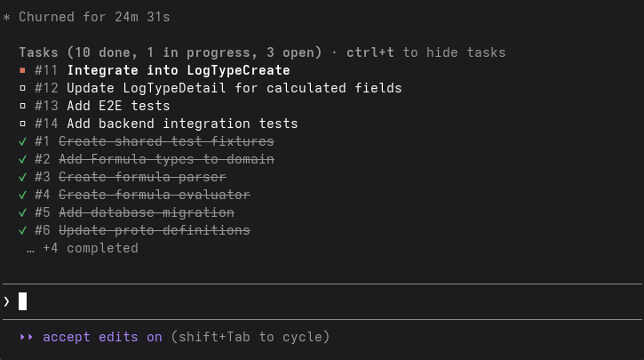The image size is (644, 360).
Task: Click the prompt chevron at the input line
Action: (7, 301)
